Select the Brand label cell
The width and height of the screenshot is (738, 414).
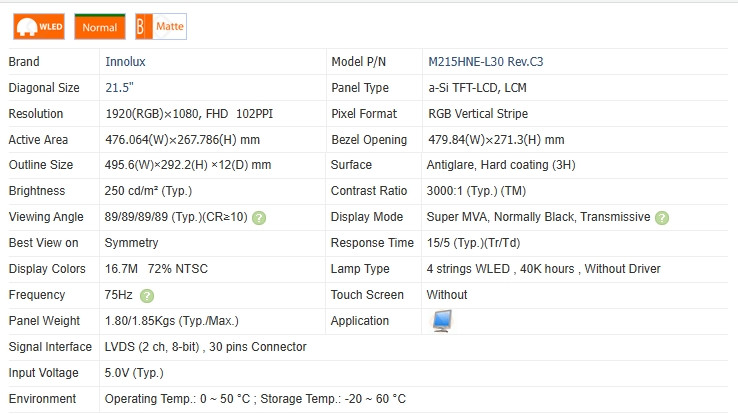[24, 62]
